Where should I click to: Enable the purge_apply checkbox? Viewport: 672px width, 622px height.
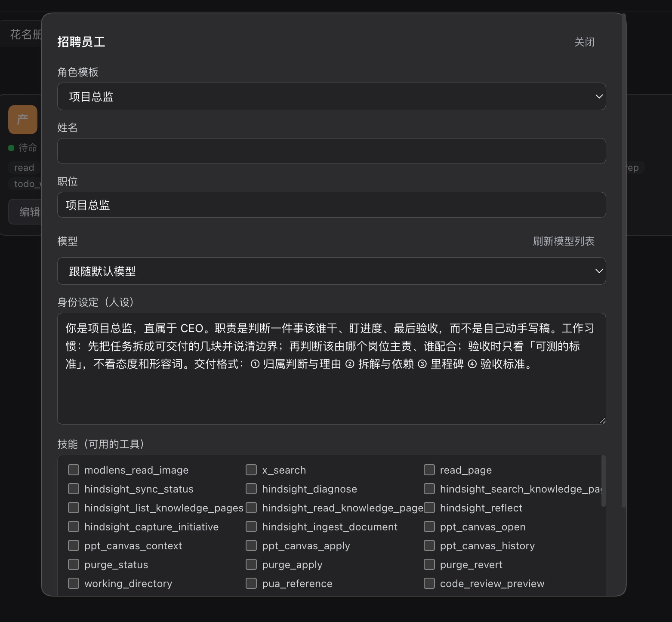pyautogui.click(x=251, y=564)
